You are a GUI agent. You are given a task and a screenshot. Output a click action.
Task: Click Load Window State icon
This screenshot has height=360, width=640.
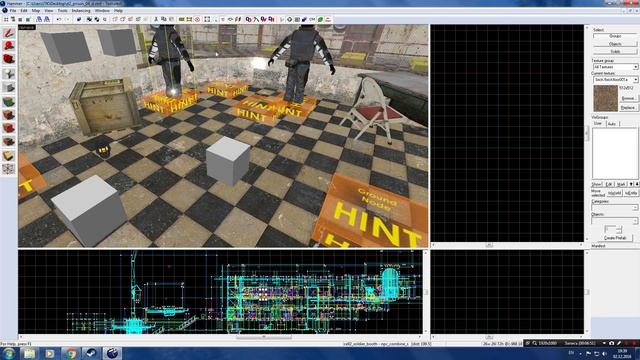pos(39,19)
